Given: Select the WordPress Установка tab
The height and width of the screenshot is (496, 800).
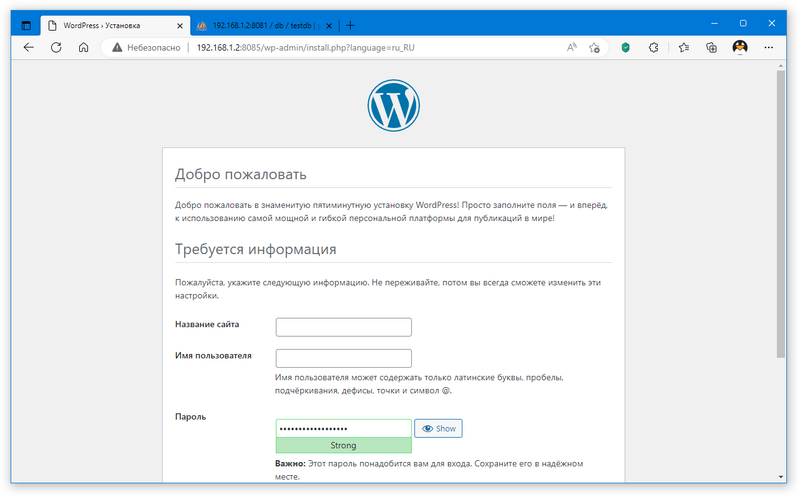Looking at the screenshot, I should coord(115,25).
